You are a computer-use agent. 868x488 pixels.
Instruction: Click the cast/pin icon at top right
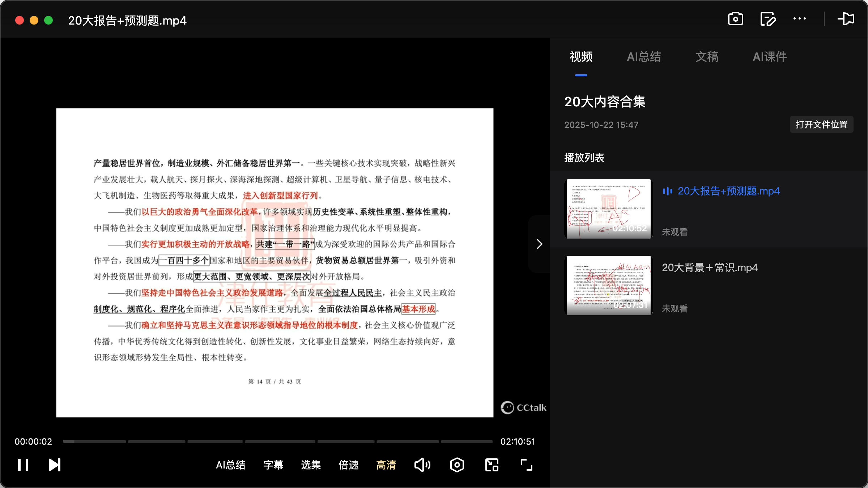click(x=847, y=19)
